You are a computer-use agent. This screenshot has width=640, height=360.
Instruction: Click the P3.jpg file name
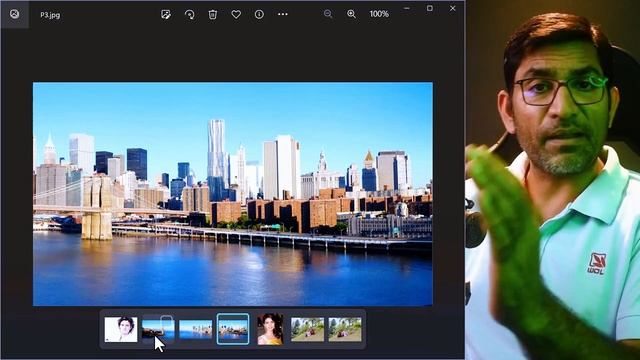coord(50,15)
